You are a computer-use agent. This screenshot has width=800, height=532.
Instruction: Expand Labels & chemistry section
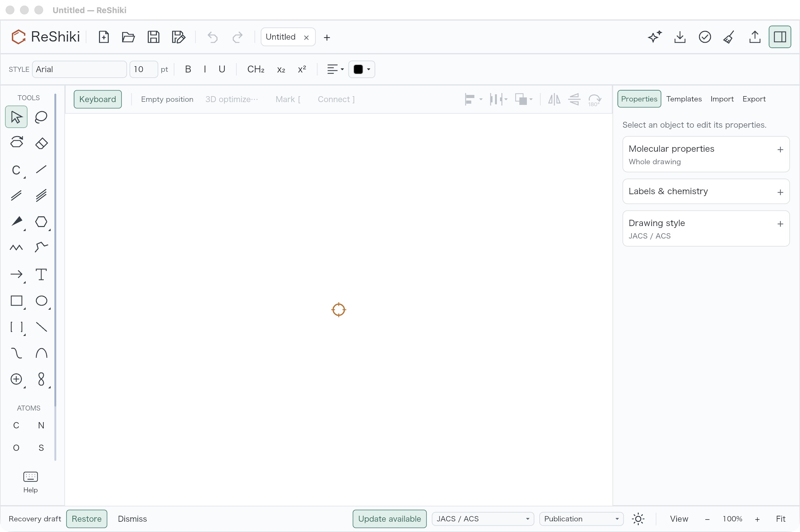coord(706,191)
